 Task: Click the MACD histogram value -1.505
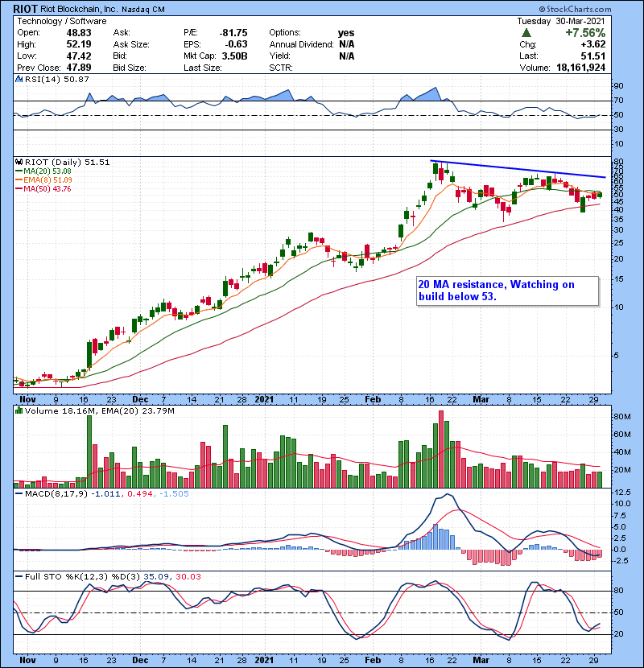174,494
